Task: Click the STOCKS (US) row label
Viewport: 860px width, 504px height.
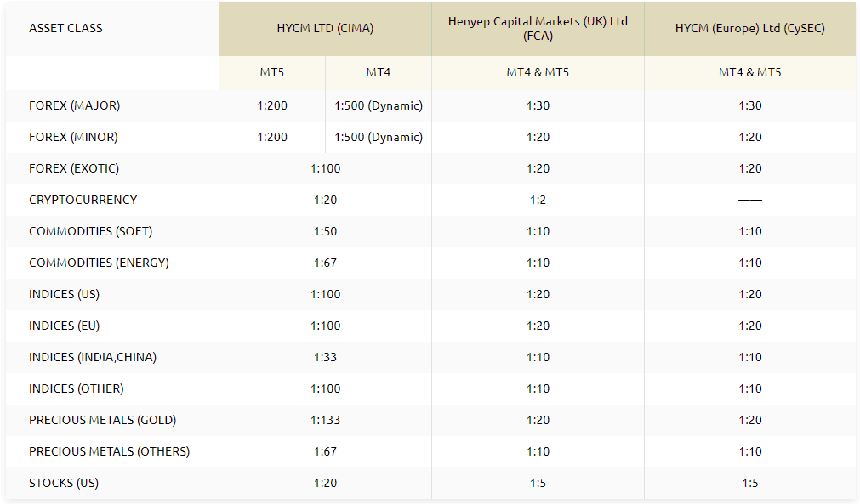Action: [x=64, y=484]
